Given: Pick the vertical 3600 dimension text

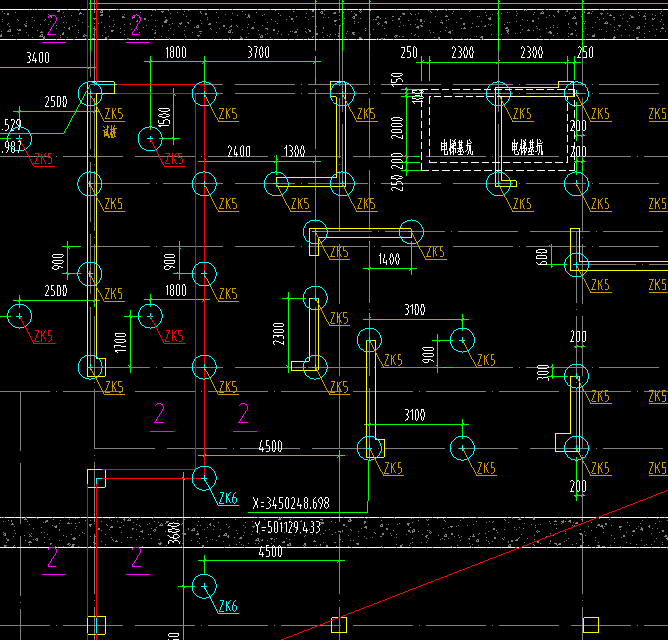Looking at the screenshot, I should pyautogui.click(x=174, y=533).
